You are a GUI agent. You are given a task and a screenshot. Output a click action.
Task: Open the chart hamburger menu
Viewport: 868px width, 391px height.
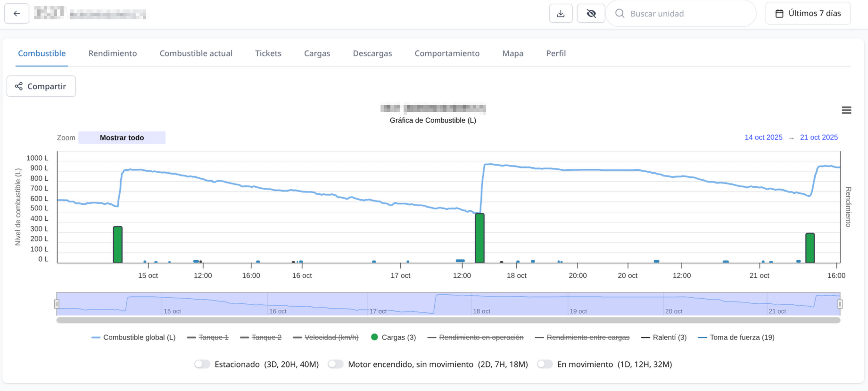(846, 110)
